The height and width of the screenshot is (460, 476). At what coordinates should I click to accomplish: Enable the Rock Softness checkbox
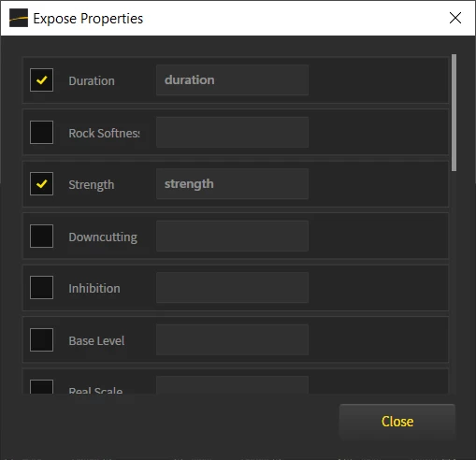pos(41,132)
